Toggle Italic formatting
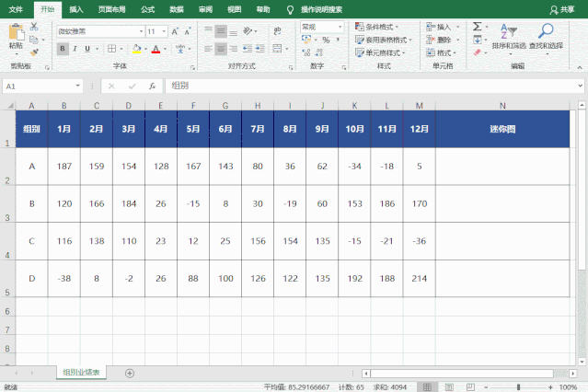Viewport: 588px width, 392px height. pos(75,49)
